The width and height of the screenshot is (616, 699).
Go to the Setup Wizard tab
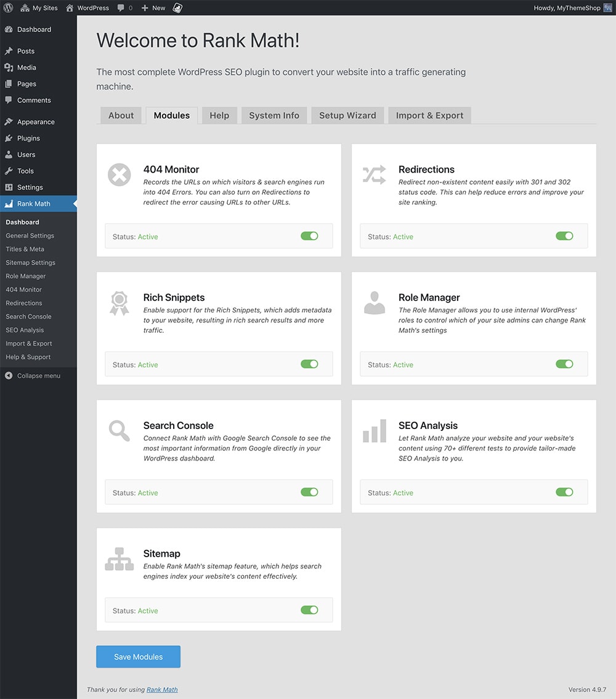point(347,115)
